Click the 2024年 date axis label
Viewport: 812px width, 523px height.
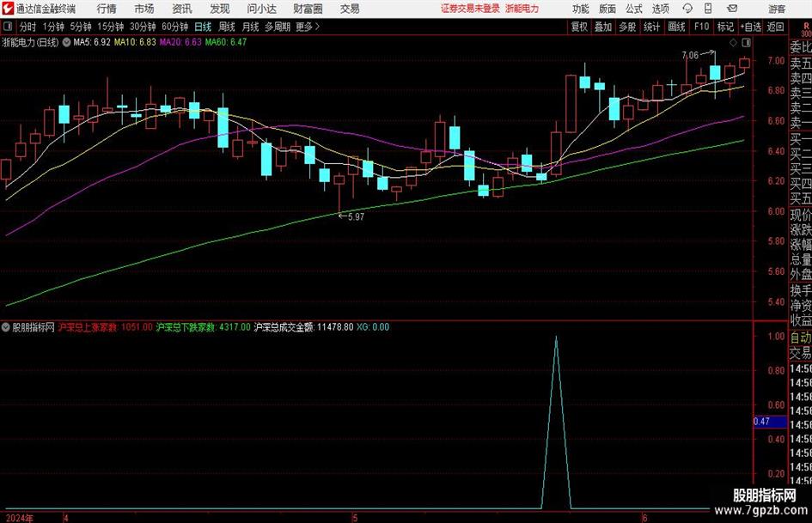pyautogui.click(x=19, y=518)
